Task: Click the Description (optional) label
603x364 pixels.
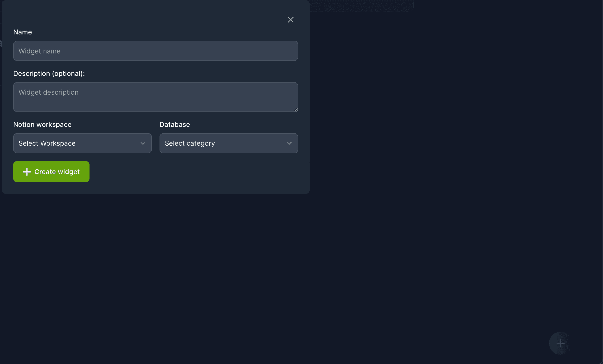Action: coord(49,73)
